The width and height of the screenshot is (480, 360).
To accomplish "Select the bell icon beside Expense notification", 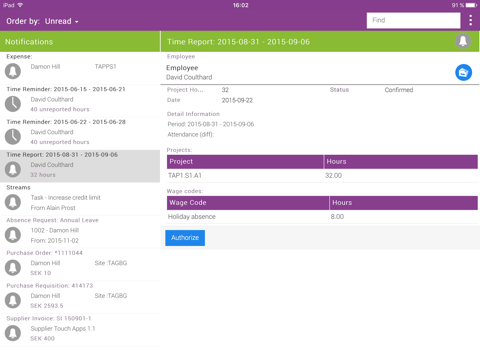I will point(13,71).
